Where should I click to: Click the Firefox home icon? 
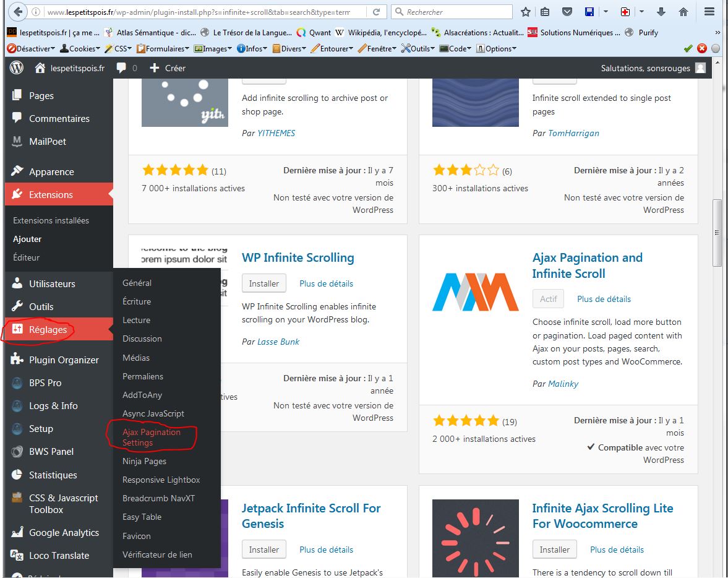pos(683,12)
